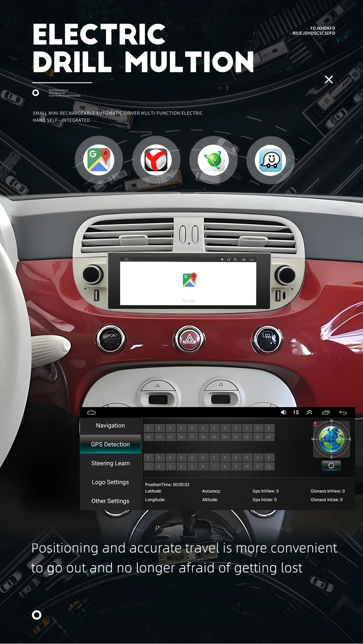
Task: Click satellite slot number 1
Action: 148,467
